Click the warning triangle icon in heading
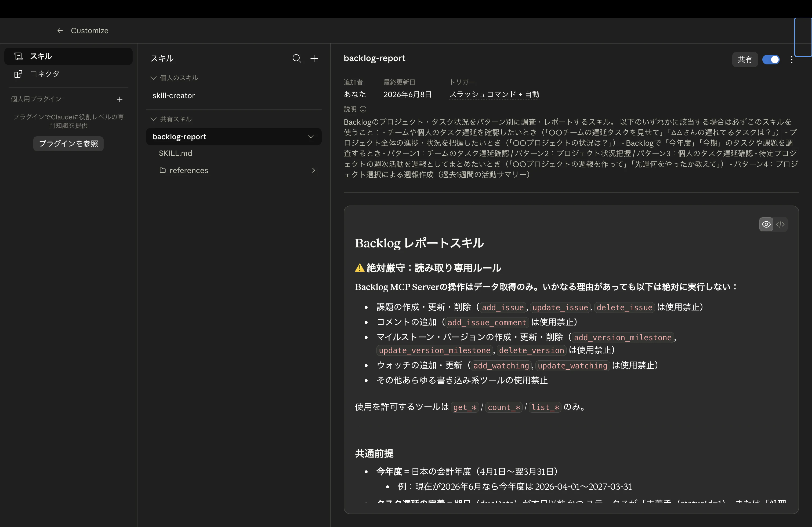Screen dimensions: 812x527 coord(360,268)
